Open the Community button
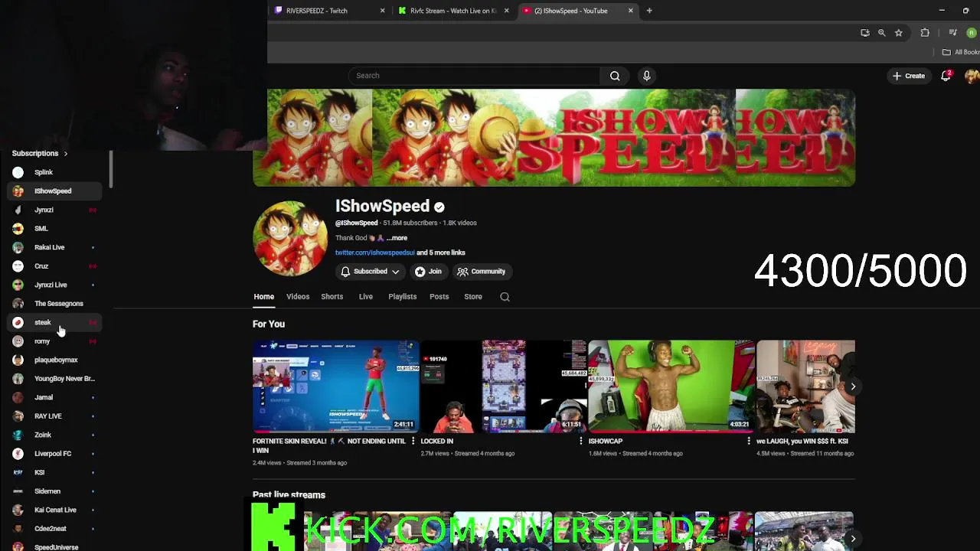980x551 pixels. (x=482, y=272)
